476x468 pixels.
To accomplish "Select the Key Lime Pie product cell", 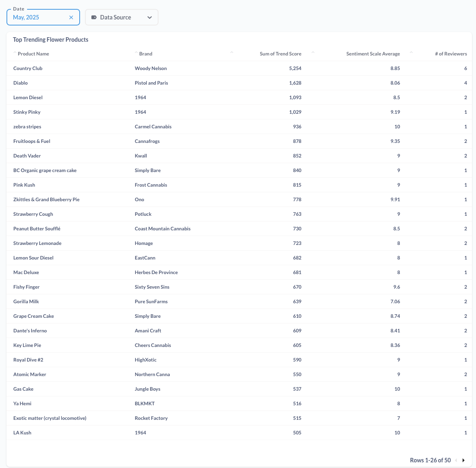I will pos(28,345).
